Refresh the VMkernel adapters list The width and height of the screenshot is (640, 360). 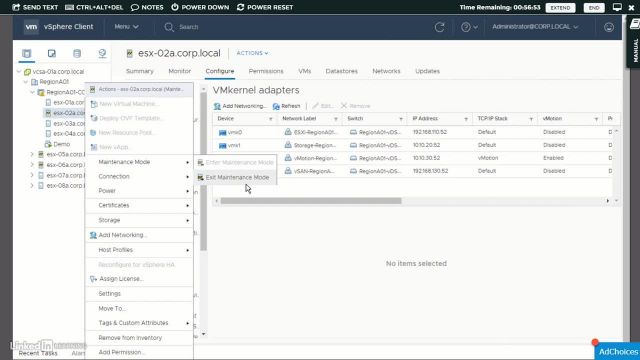tap(287, 106)
